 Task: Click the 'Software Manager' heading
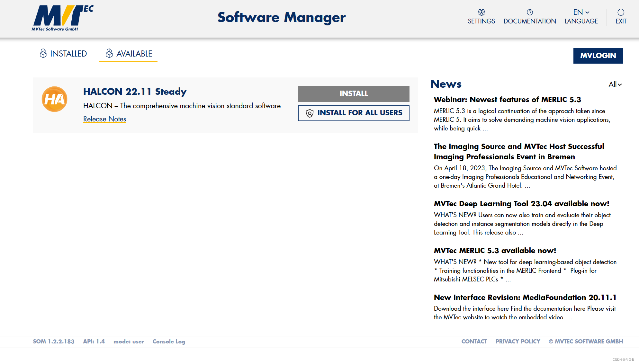[282, 17]
